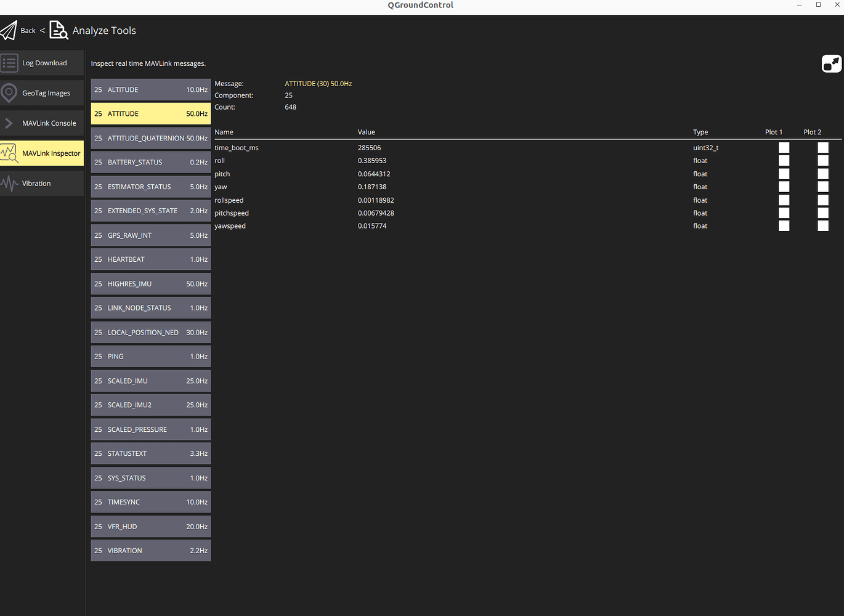Click the GeoTag Images location pin icon
Image resolution: width=844 pixels, height=616 pixels.
coord(9,93)
